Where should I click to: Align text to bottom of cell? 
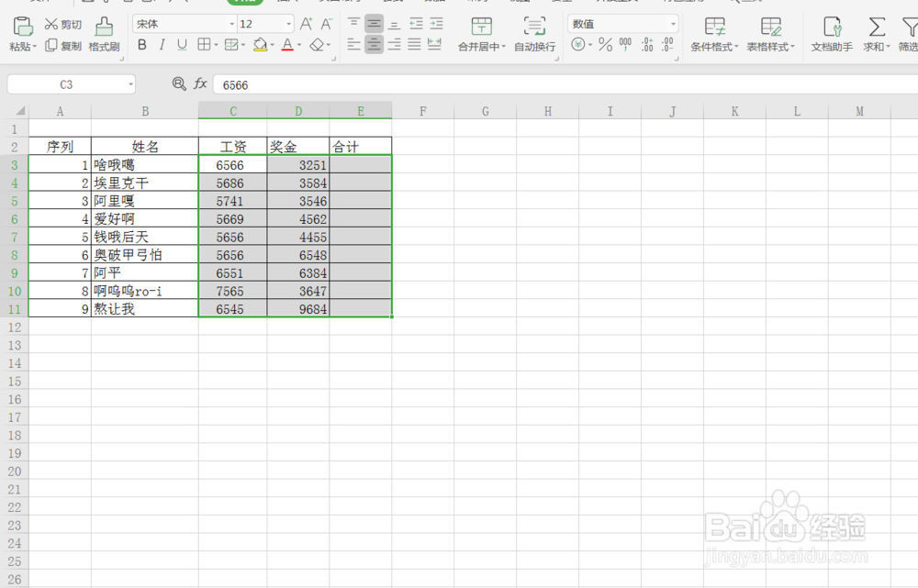tap(395, 24)
